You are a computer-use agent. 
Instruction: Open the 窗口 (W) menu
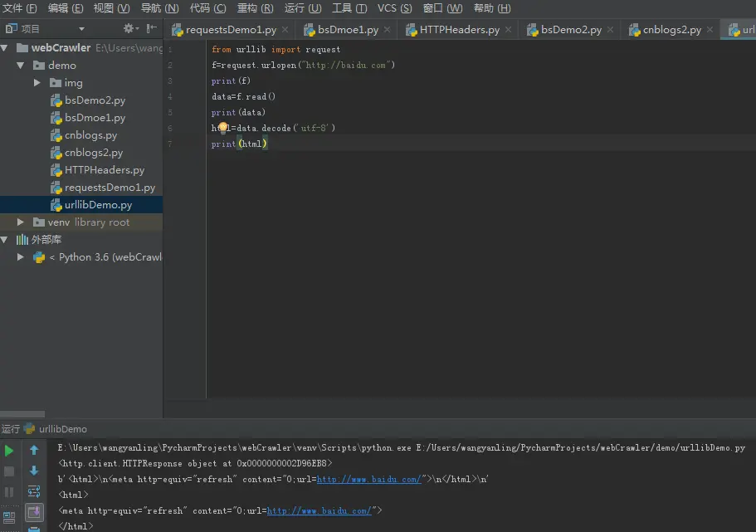(442, 8)
